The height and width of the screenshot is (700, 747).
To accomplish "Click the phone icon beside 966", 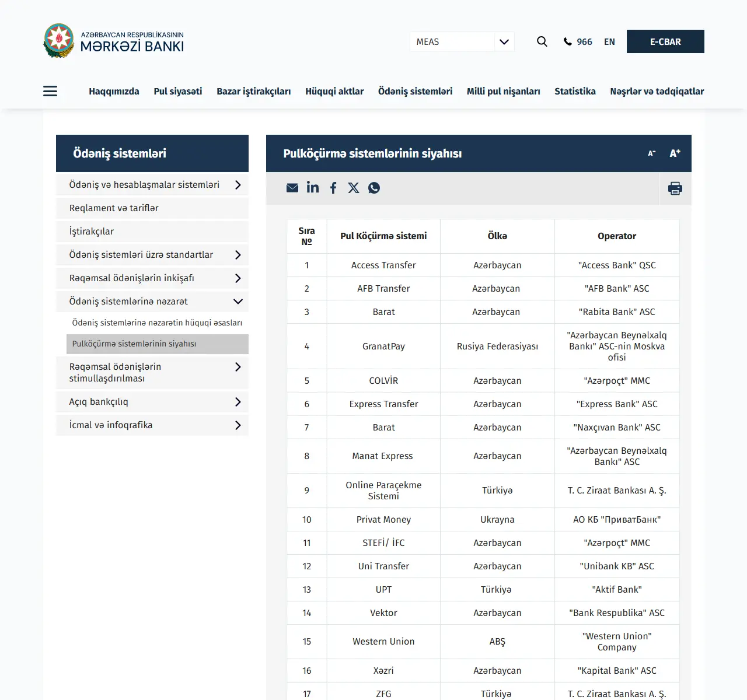I will 568,42.
